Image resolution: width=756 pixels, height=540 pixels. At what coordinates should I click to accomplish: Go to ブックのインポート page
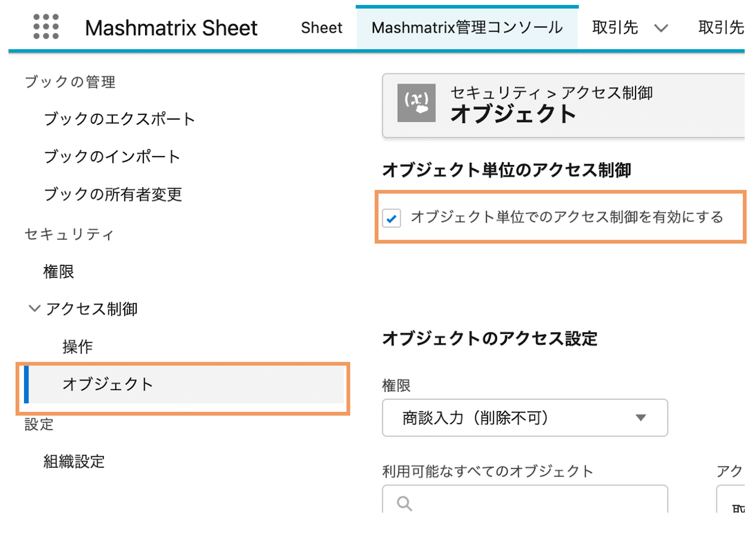112,157
